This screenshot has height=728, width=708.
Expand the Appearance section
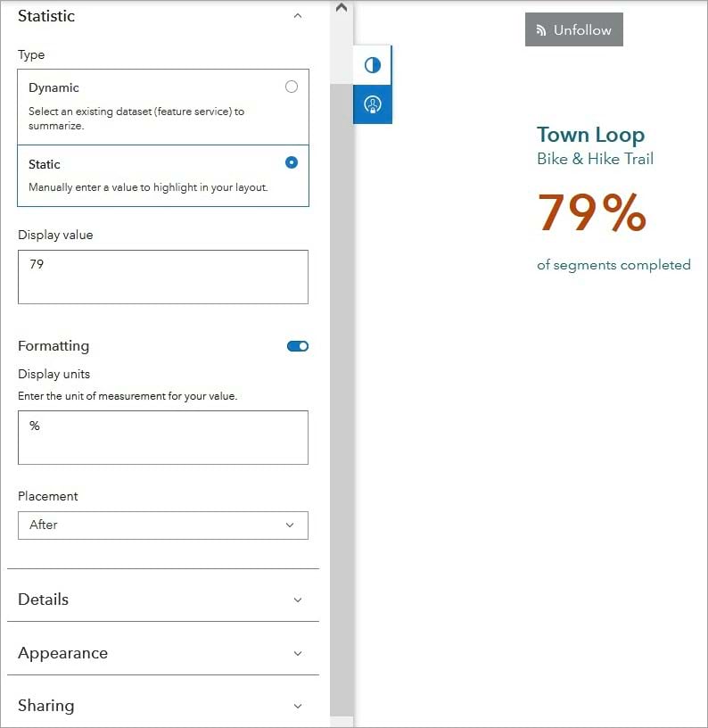pyautogui.click(x=163, y=652)
